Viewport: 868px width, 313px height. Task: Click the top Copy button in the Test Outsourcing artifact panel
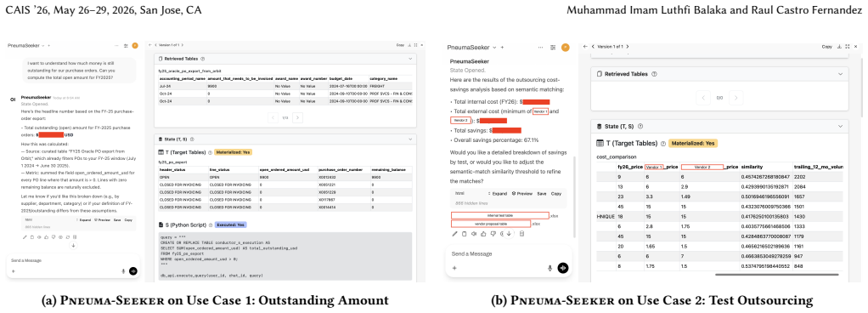[826, 47]
